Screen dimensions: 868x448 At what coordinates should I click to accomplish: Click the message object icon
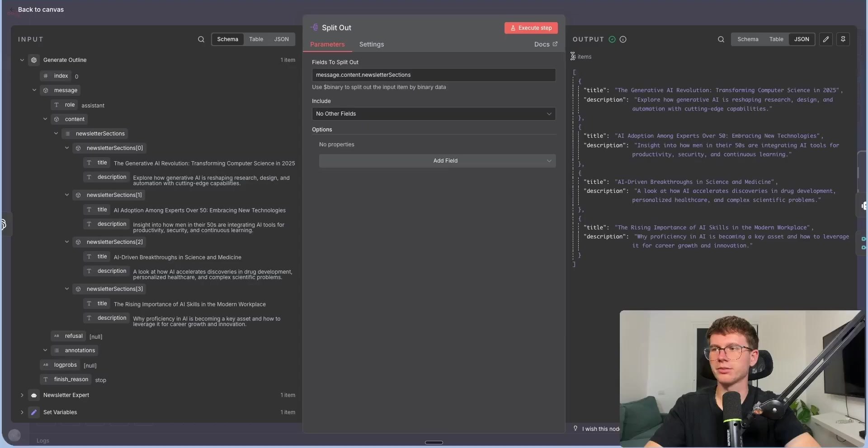46,90
